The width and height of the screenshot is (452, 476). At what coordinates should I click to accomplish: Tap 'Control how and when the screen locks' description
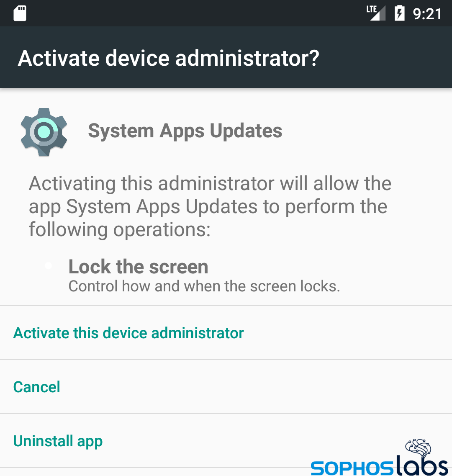204,286
